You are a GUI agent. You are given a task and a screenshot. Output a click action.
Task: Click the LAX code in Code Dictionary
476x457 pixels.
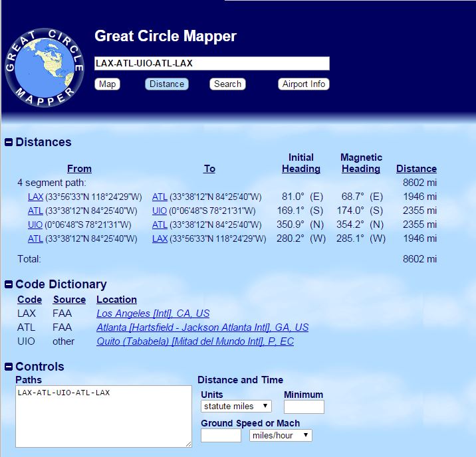[x=27, y=314]
